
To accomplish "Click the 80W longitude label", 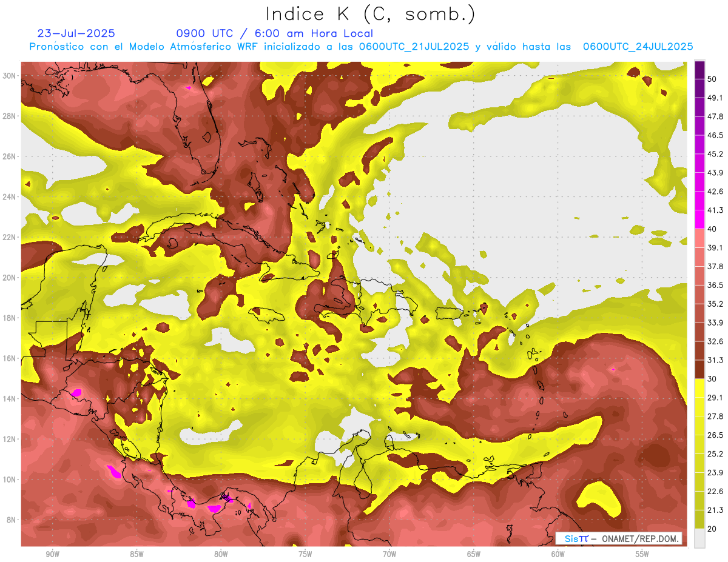I will pos(221,555).
